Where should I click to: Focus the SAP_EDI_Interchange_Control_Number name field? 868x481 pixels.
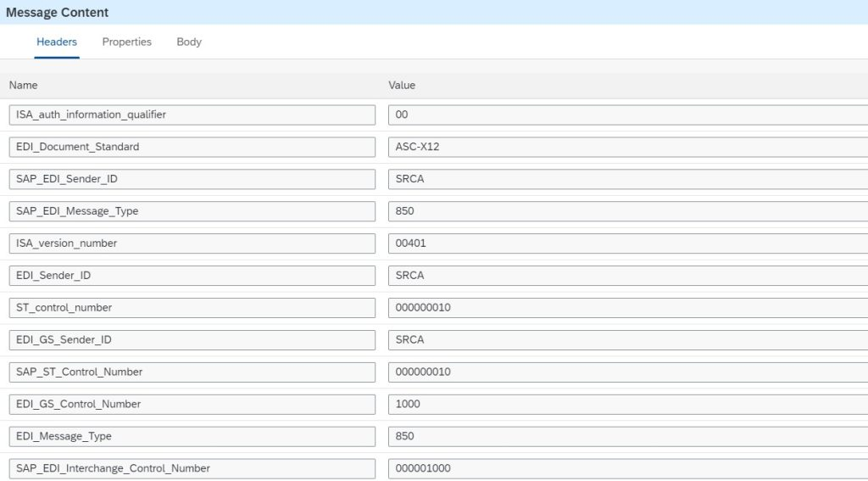point(192,468)
